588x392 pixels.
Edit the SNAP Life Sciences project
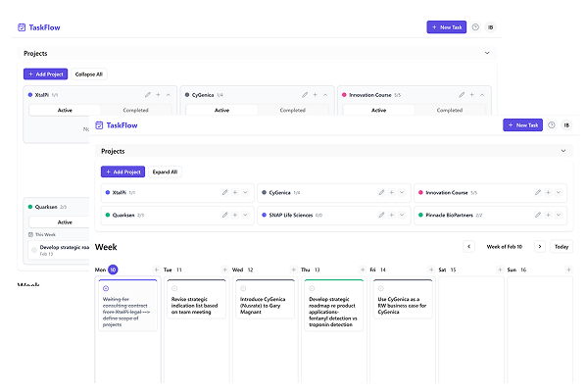381,215
